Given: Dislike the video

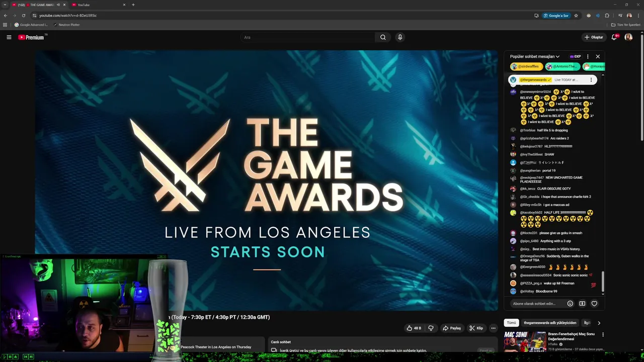Looking at the screenshot, I should 431,328.
